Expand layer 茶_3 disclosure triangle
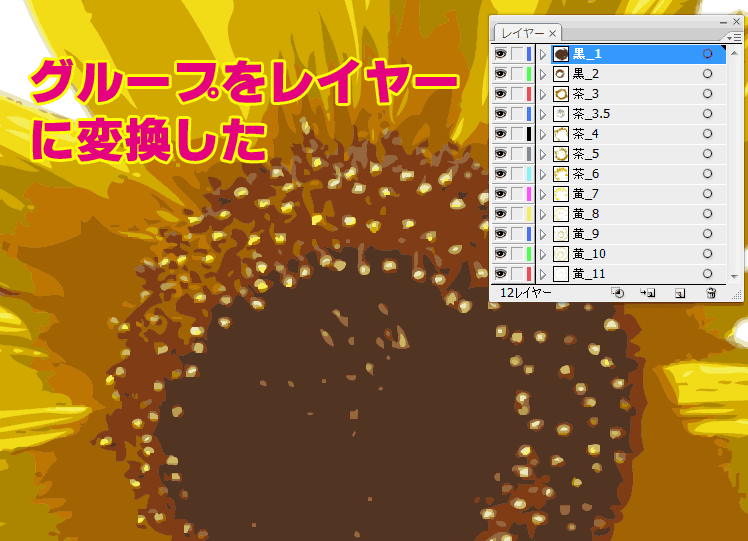Screen dimensions: 748x541 [543, 94]
